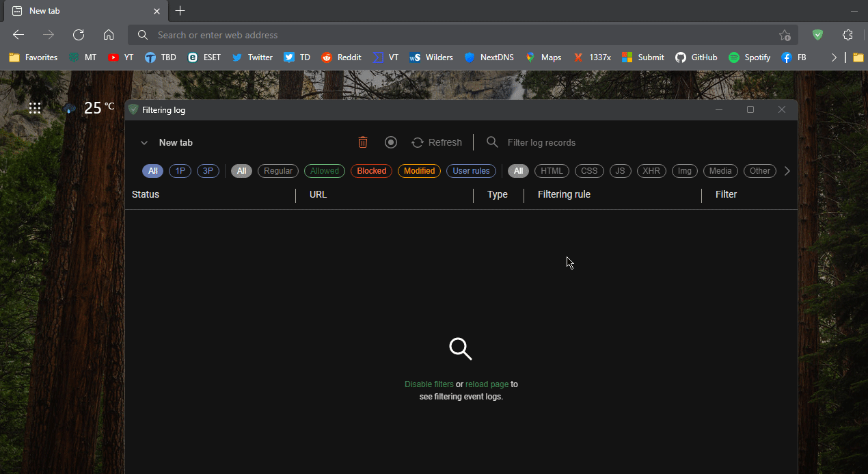Expand the bookmarks bar overflow arrow

(x=834, y=57)
